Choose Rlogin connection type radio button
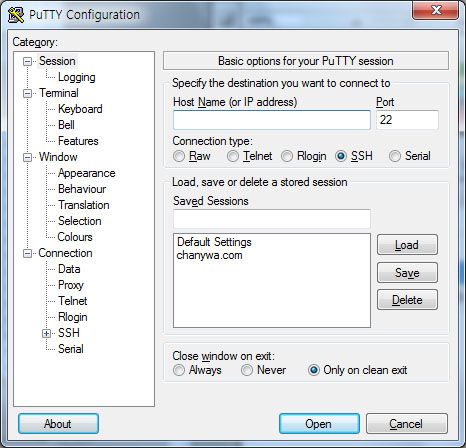The width and height of the screenshot is (466, 448). (x=287, y=156)
